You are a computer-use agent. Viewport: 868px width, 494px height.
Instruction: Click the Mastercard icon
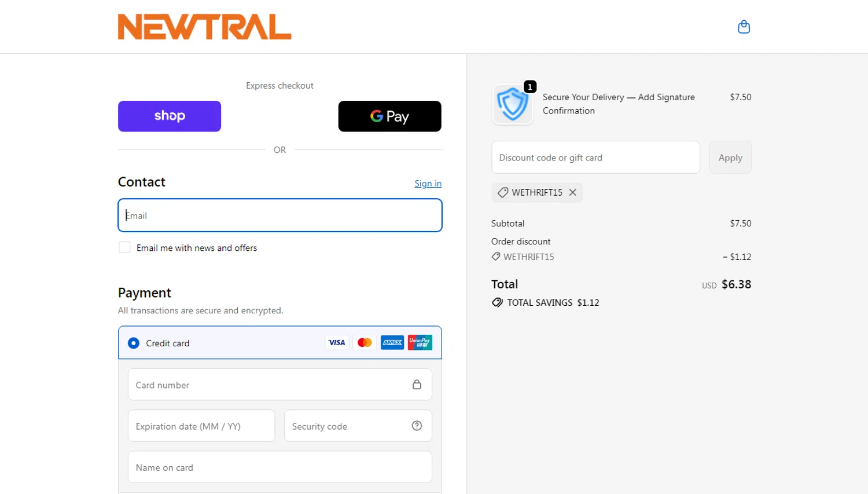(x=365, y=342)
